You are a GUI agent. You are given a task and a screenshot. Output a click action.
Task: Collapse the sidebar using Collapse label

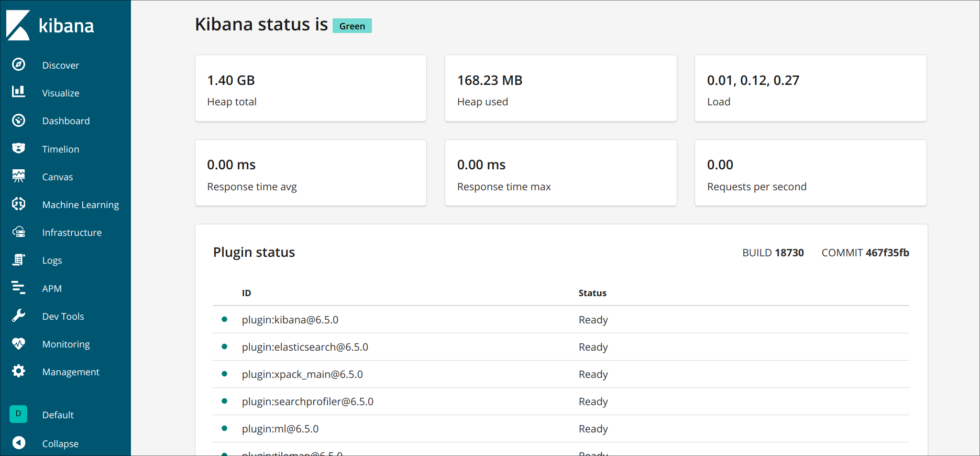pos(60,444)
